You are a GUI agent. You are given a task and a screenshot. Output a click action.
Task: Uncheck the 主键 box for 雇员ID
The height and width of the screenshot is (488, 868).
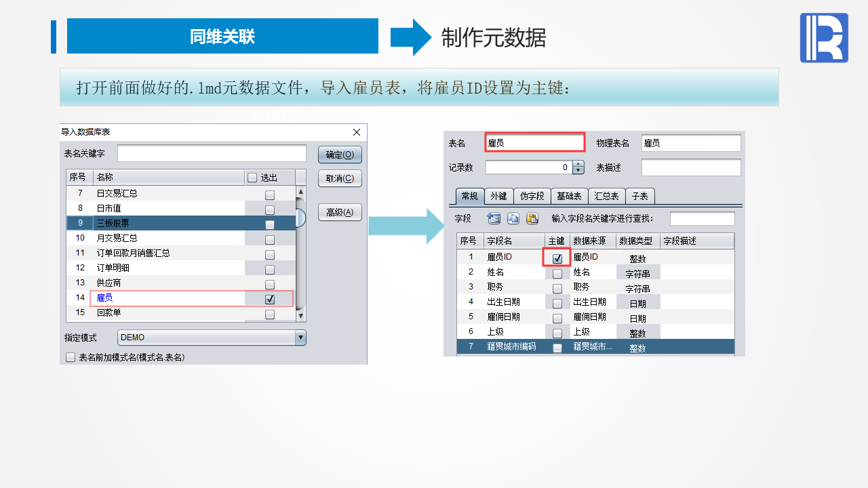[557, 258]
